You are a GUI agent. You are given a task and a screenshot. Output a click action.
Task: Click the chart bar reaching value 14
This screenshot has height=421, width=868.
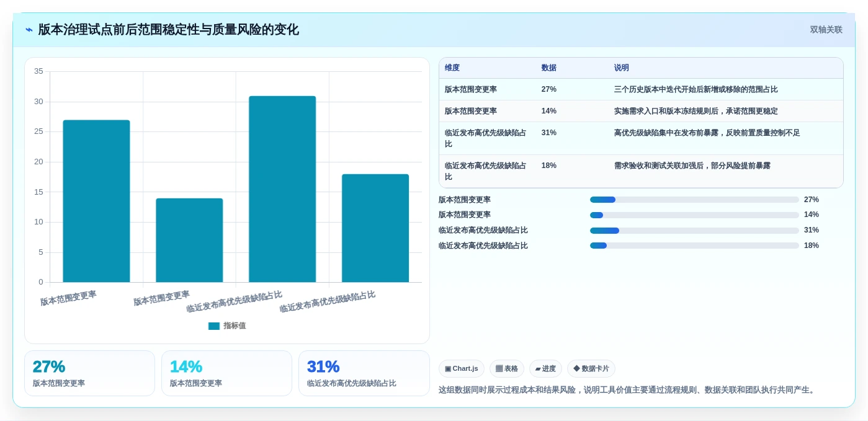189,240
